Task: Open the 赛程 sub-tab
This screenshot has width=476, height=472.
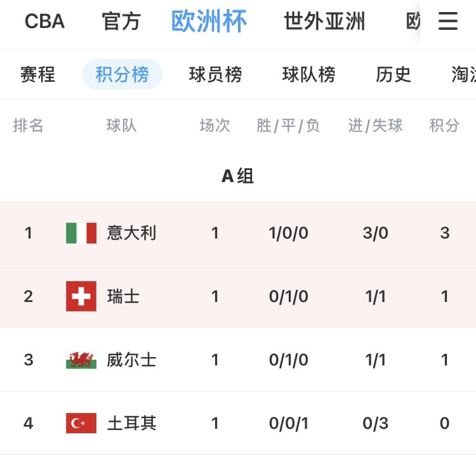Action: tap(38, 75)
